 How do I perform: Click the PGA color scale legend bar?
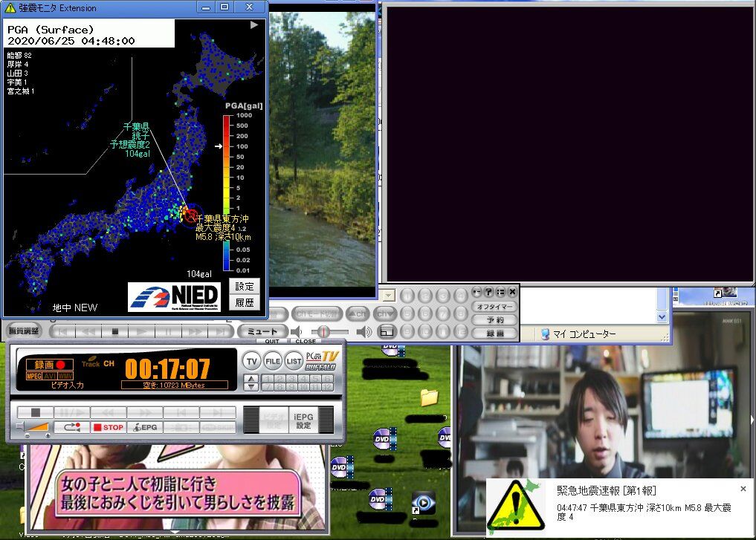(227, 192)
